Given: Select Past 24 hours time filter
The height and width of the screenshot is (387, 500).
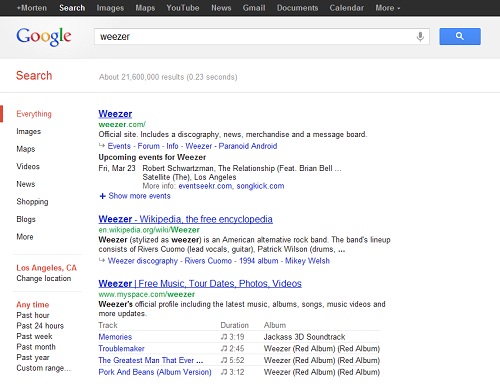Looking at the screenshot, I should tap(40, 326).
